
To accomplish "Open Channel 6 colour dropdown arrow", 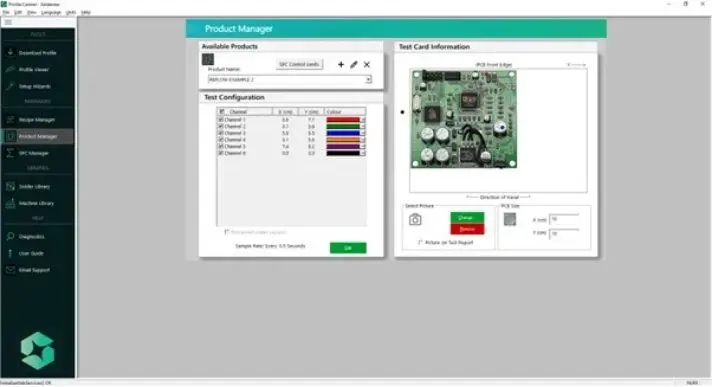I will [x=363, y=153].
